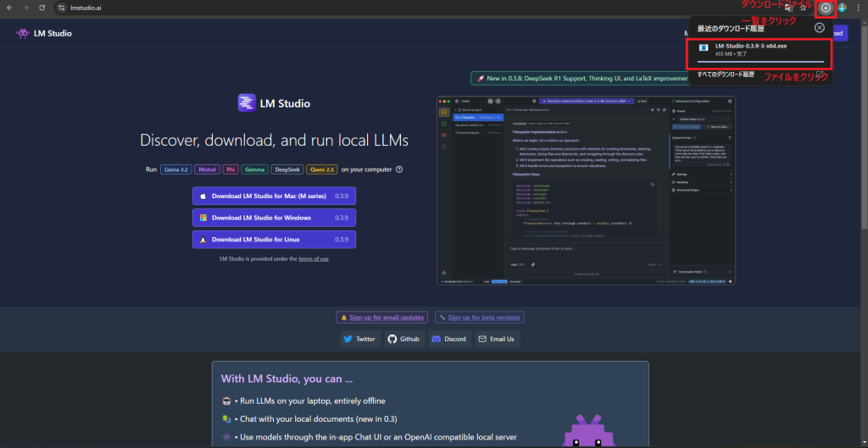The width and height of the screenshot is (868, 448).
Task: Open the site information icon beside the URL
Action: coord(61,8)
